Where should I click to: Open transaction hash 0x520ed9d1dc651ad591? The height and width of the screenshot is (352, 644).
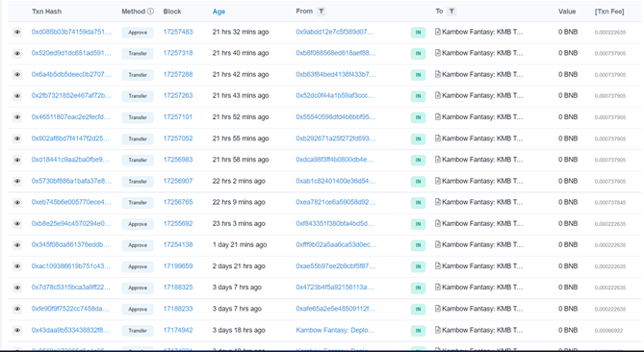coord(71,53)
